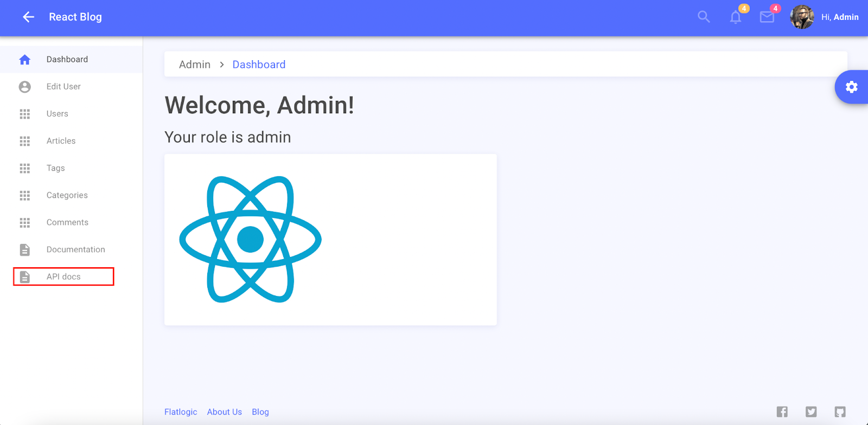Click the Hi, Admin greeting
The height and width of the screenshot is (425, 868).
pos(840,17)
